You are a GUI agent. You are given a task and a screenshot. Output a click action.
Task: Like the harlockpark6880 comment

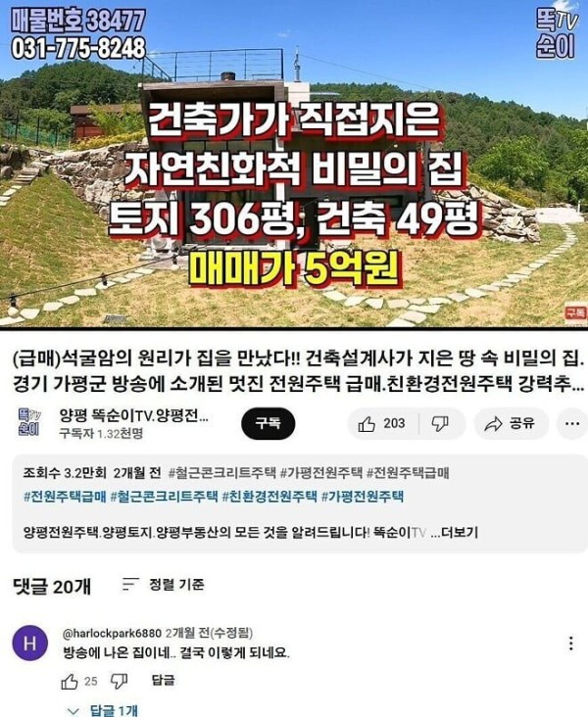pyautogui.click(x=70, y=682)
